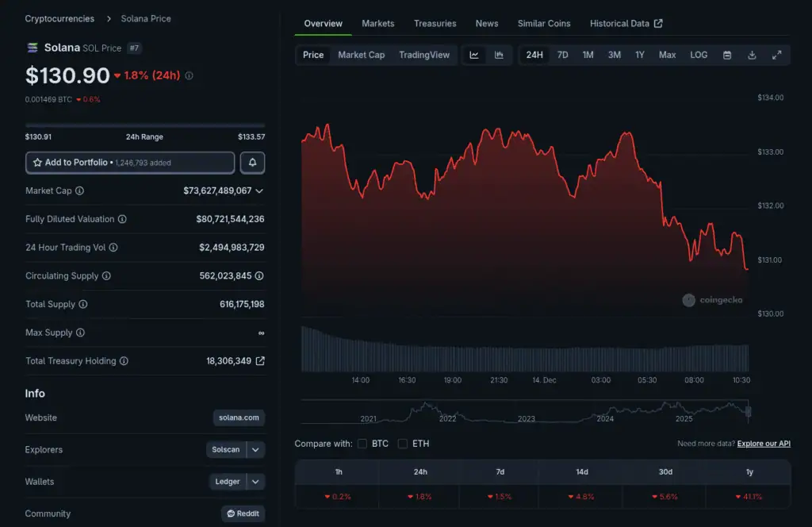This screenshot has width=812, height=527.
Task: Follow the Explore our API link
Action: [764, 444]
